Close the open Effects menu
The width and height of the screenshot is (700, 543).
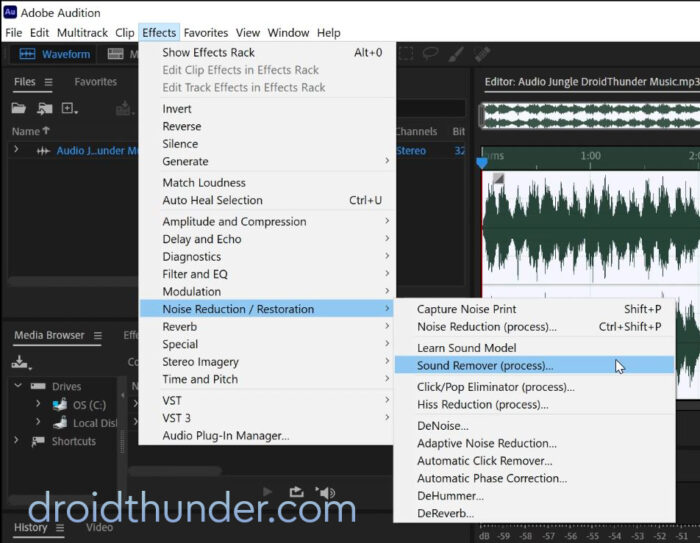159,33
